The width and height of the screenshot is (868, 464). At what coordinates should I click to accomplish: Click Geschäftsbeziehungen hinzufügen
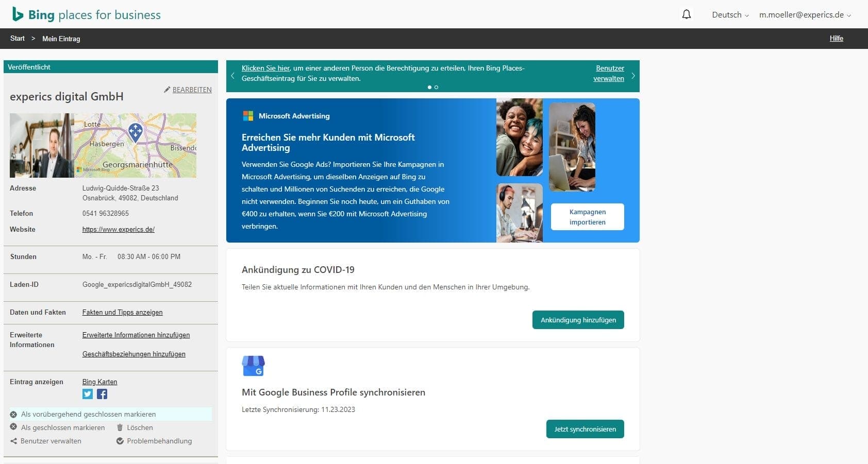coord(134,354)
